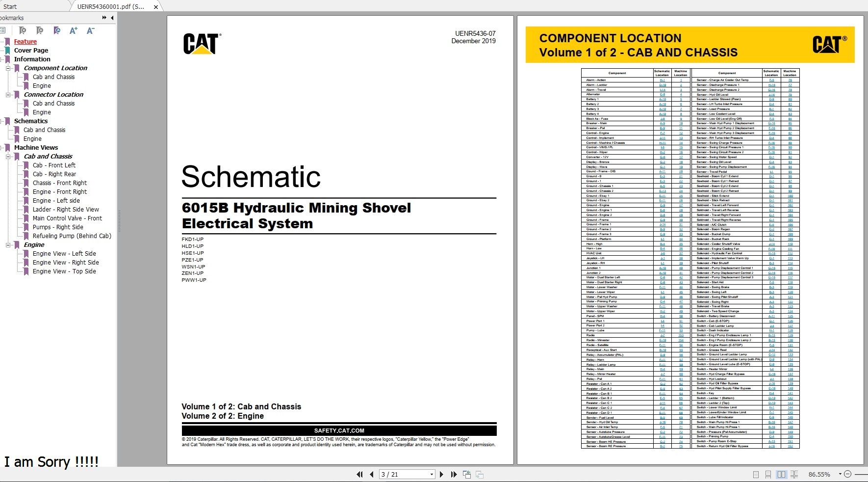Click Alarm - Action schematic location link
This screenshot has height=482, width=868.
[x=662, y=80]
